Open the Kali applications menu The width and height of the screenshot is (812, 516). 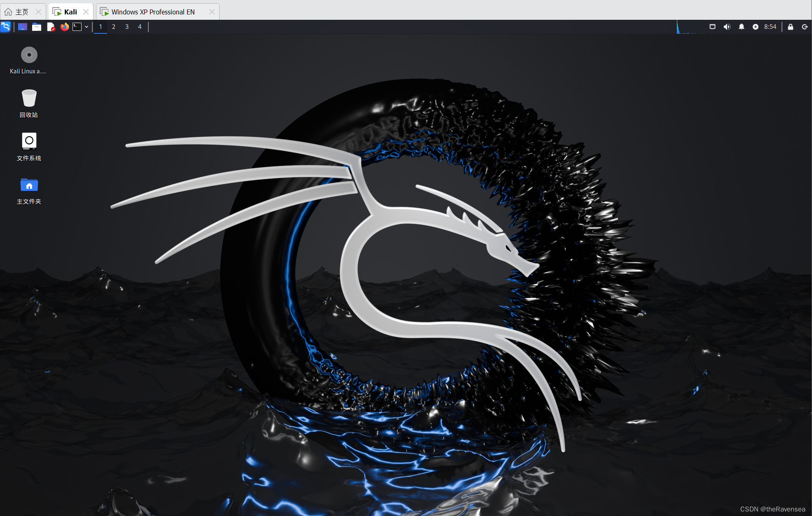tap(6, 27)
